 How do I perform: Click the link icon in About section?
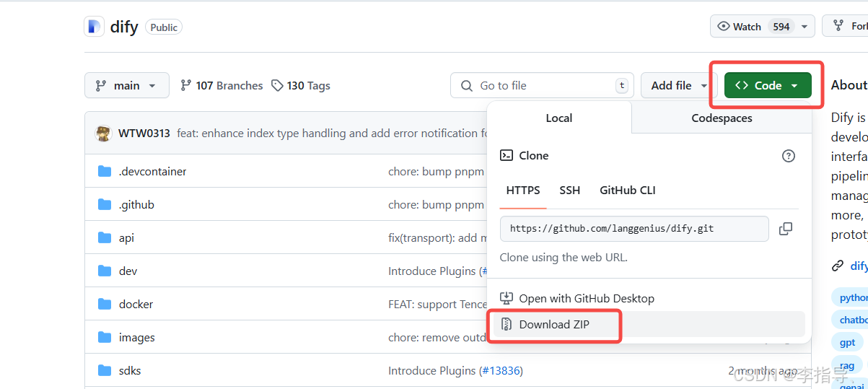pos(838,266)
